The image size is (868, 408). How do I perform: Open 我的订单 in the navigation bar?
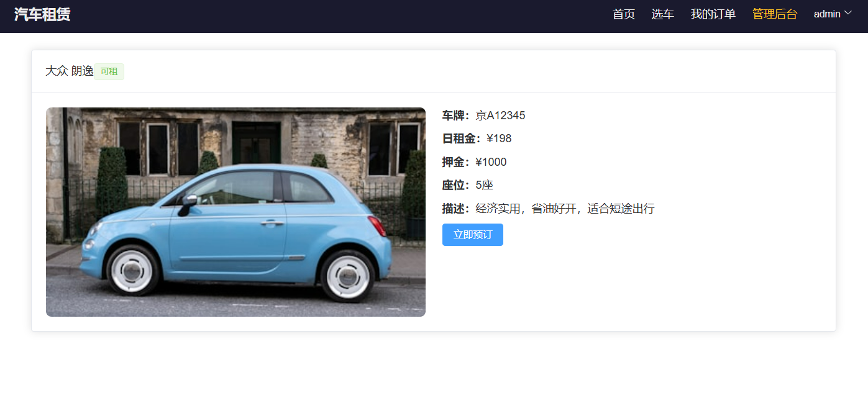[713, 14]
